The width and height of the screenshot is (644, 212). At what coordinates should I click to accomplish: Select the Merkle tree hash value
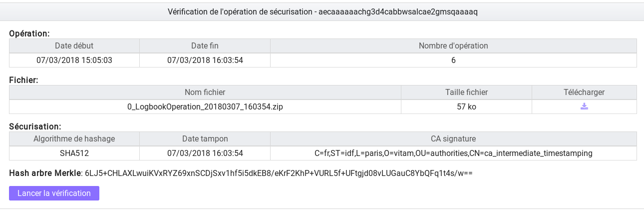coord(279,173)
